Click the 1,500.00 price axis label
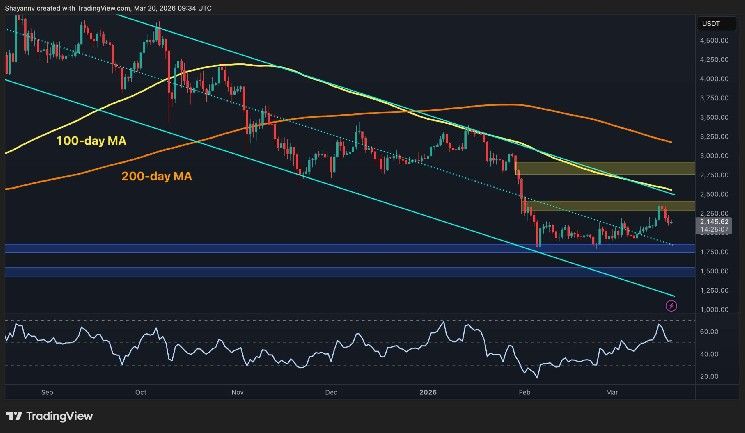The image size is (745, 433). pos(714,271)
